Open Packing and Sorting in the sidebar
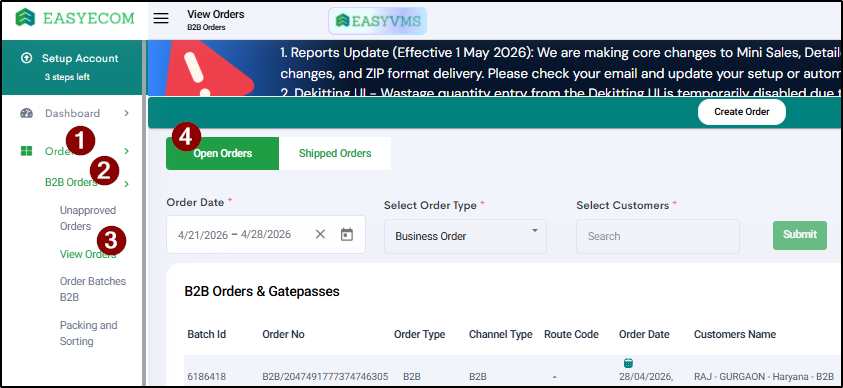Screen dimensions: 843x388 coord(88,333)
